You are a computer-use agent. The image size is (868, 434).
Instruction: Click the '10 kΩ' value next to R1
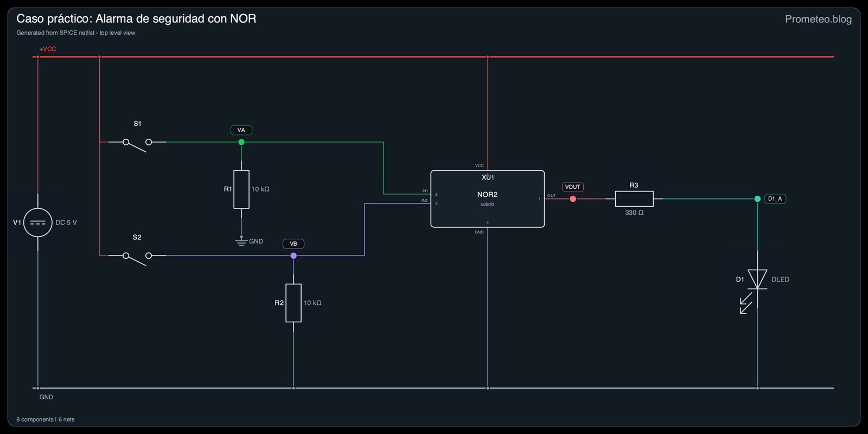point(260,189)
